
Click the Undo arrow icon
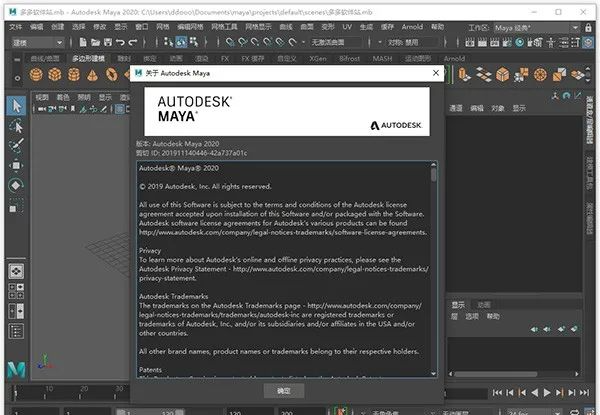coord(120,42)
